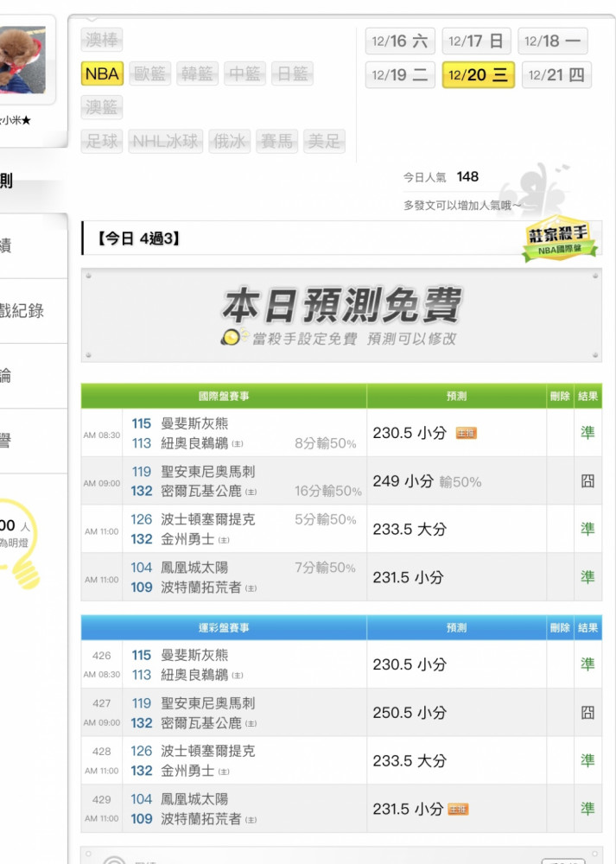Click 刪除 header in international table
This screenshot has width=616, height=864.
[560, 397]
